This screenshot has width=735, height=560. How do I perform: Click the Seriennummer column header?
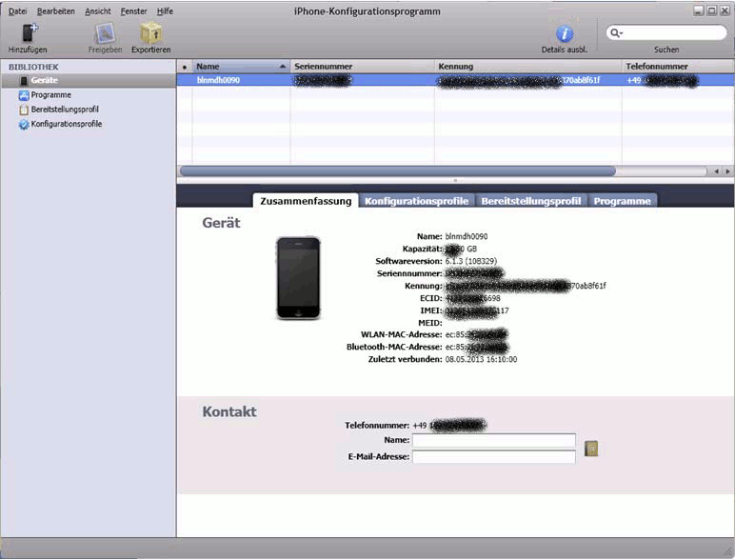362,67
